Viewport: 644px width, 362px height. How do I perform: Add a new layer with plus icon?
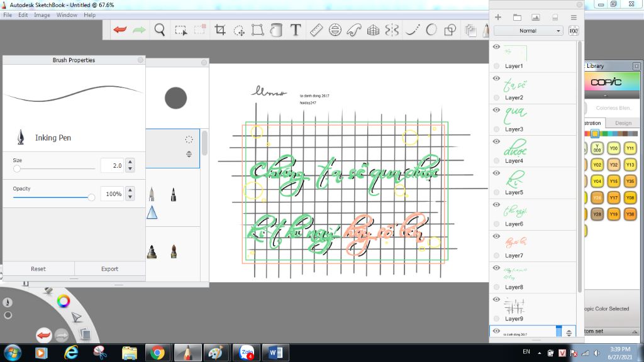pyautogui.click(x=498, y=17)
